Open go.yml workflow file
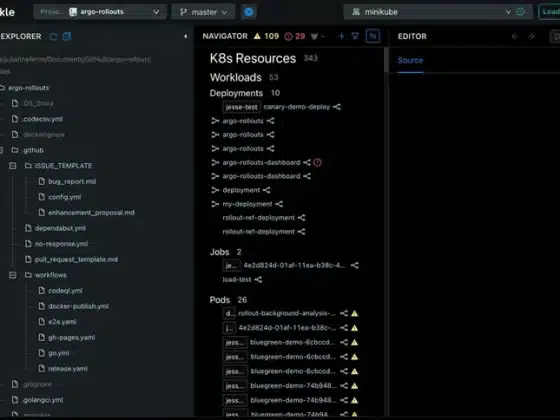 pyautogui.click(x=59, y=353)
